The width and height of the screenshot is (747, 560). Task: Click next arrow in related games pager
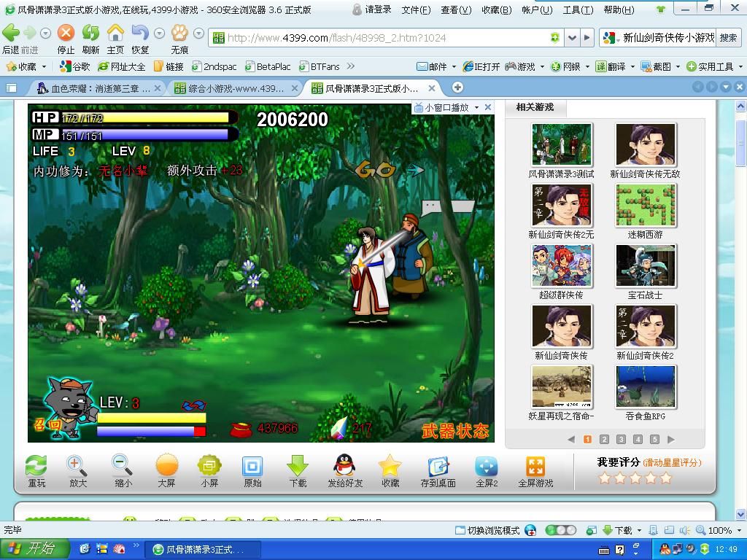(671, 439)
